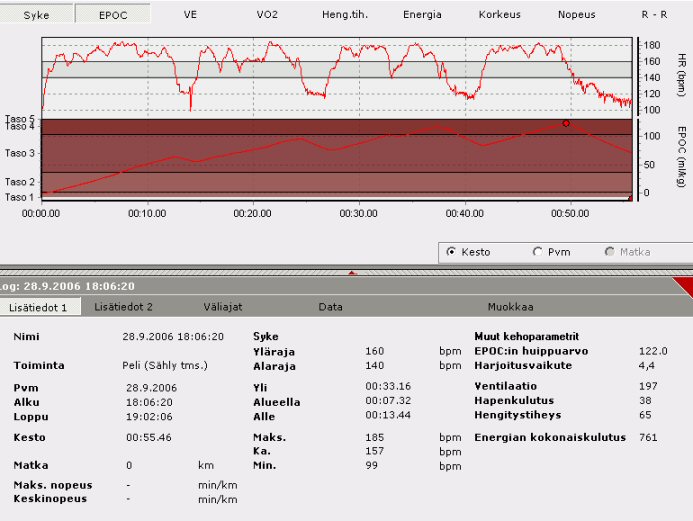Viewport: 693px width, 521px height.
Task: Click the red splitter arrow above log
Action: tap(351, 272)
